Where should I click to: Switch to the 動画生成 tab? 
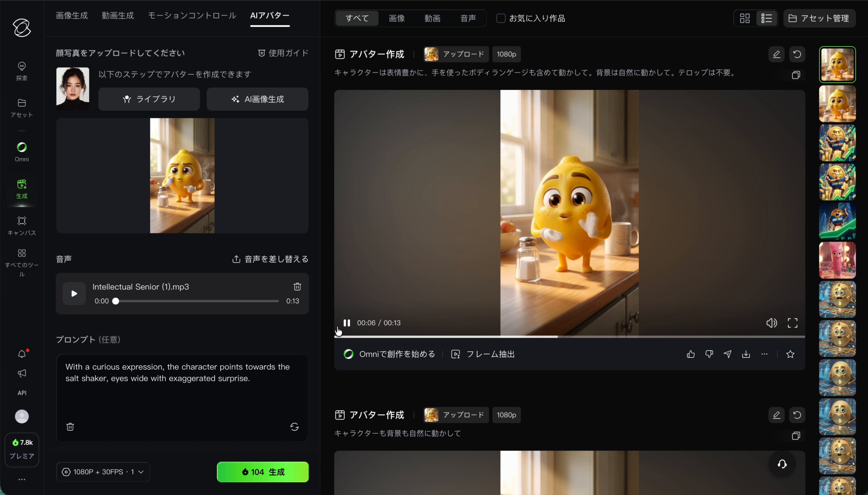pyautogui.click(x=118, y=15)
